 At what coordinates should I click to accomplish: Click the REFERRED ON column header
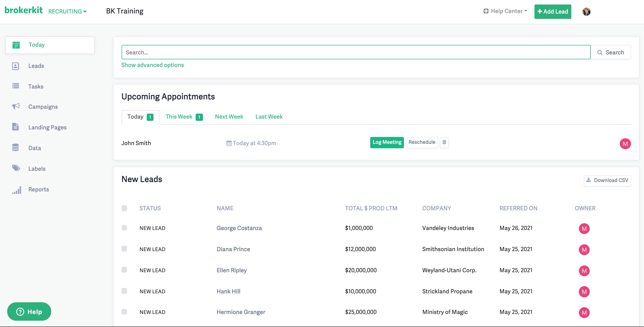coord(518,208)
